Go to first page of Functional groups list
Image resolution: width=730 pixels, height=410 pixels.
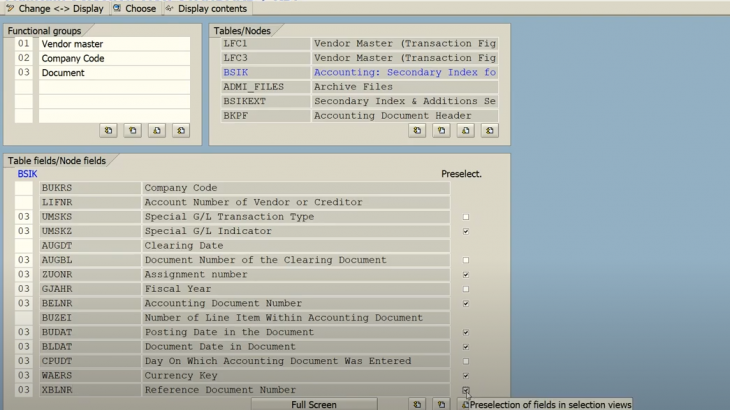click(108, 130)
